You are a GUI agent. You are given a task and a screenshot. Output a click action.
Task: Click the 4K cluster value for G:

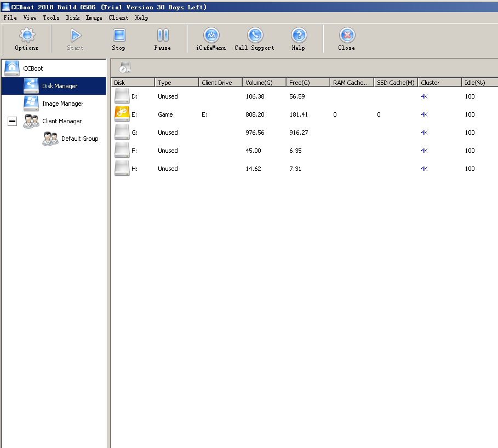[x=424, y=133]
